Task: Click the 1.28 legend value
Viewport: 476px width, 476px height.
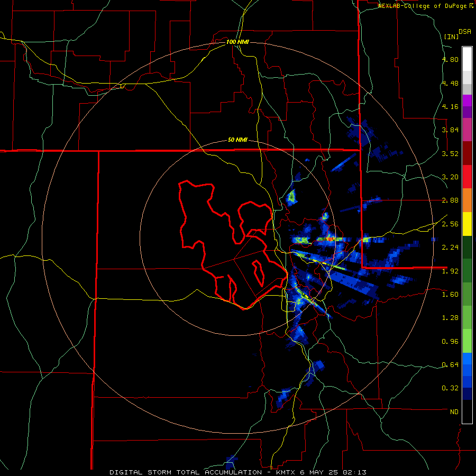Action: click(x=450, y=318)
